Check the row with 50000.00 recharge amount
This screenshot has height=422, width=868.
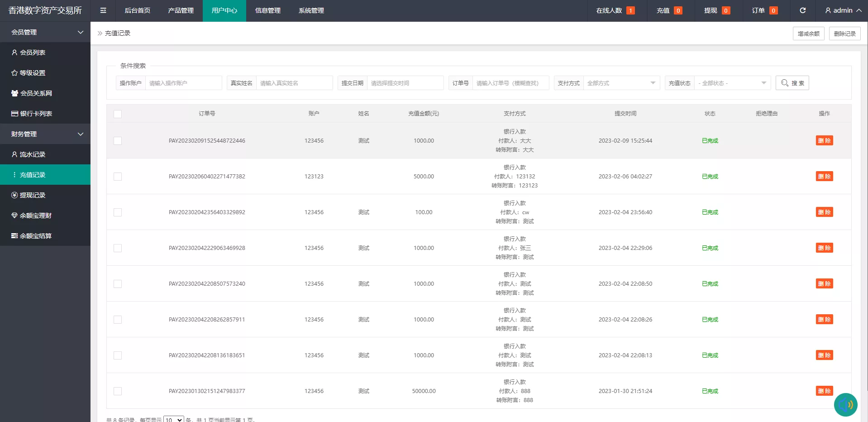pyautogui.click(x=118, y=391)
